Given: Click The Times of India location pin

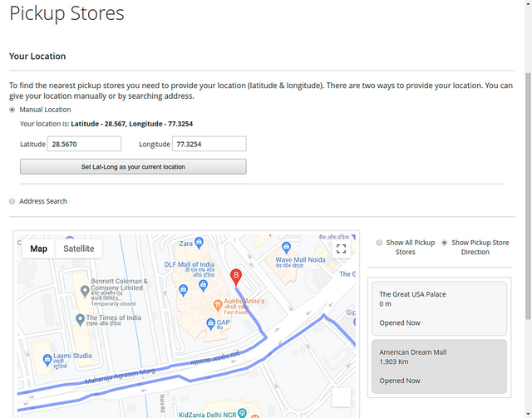Looking at the screenshot, I should (x=80, y=320).
